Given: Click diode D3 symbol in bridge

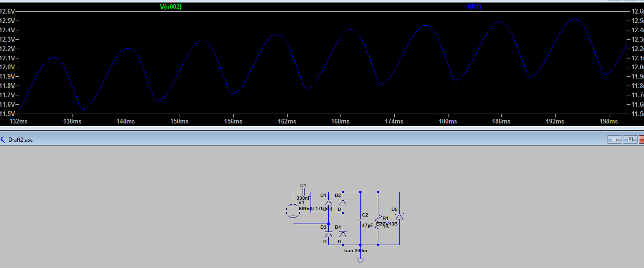Looking at the screenshot, I should (328, 234).
